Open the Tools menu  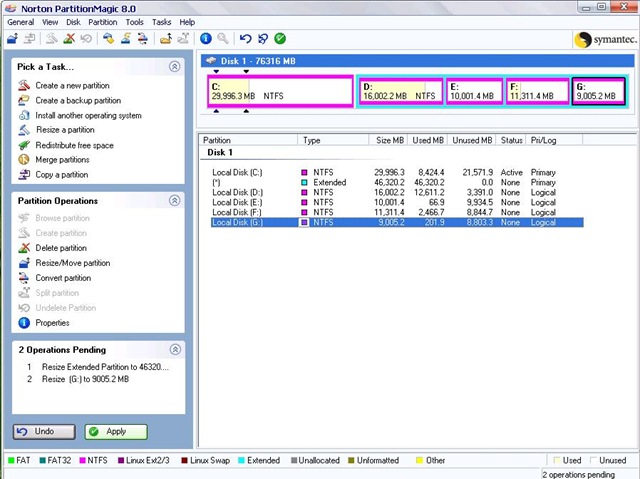pyautogui.click(x=134, y=21)
